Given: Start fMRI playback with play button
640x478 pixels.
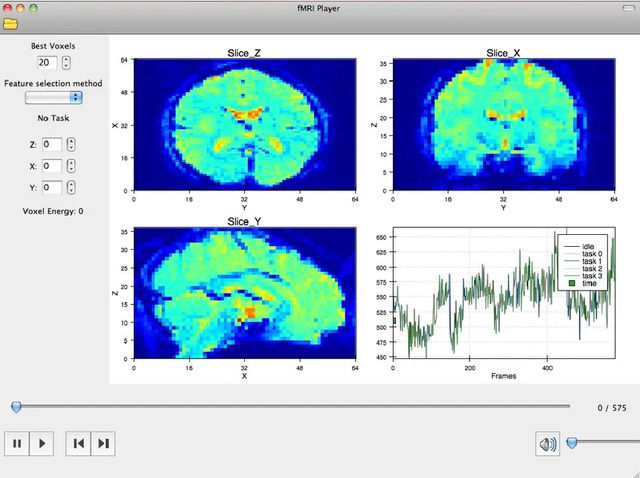Looking at the screenshot, I should pos(42,443).
